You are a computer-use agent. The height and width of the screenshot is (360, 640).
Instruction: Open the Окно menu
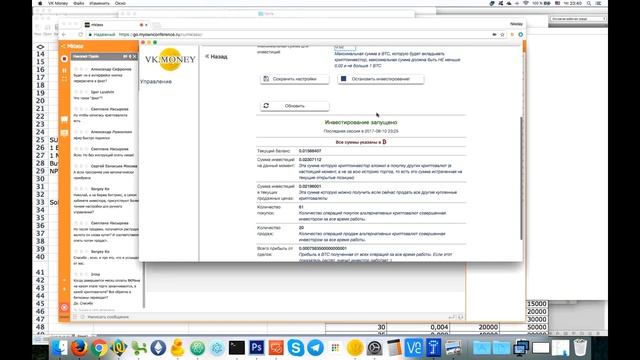coord(120,3)
